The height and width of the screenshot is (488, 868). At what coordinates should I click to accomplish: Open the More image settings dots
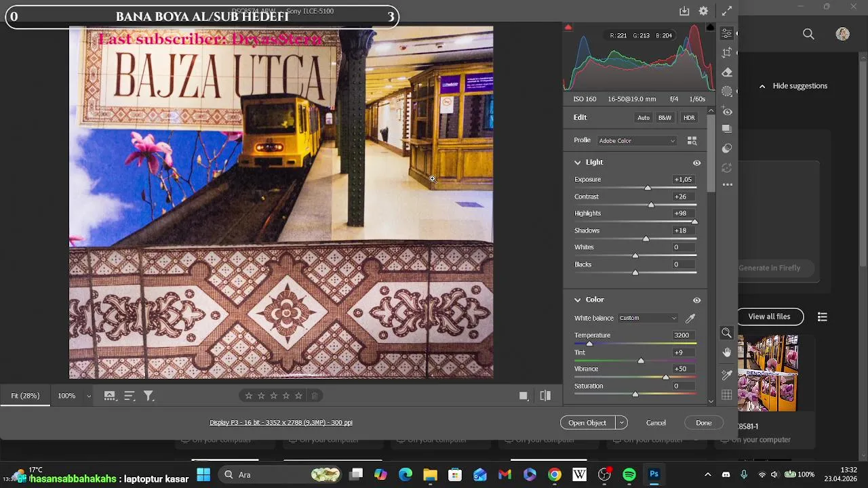coord(727,184)
